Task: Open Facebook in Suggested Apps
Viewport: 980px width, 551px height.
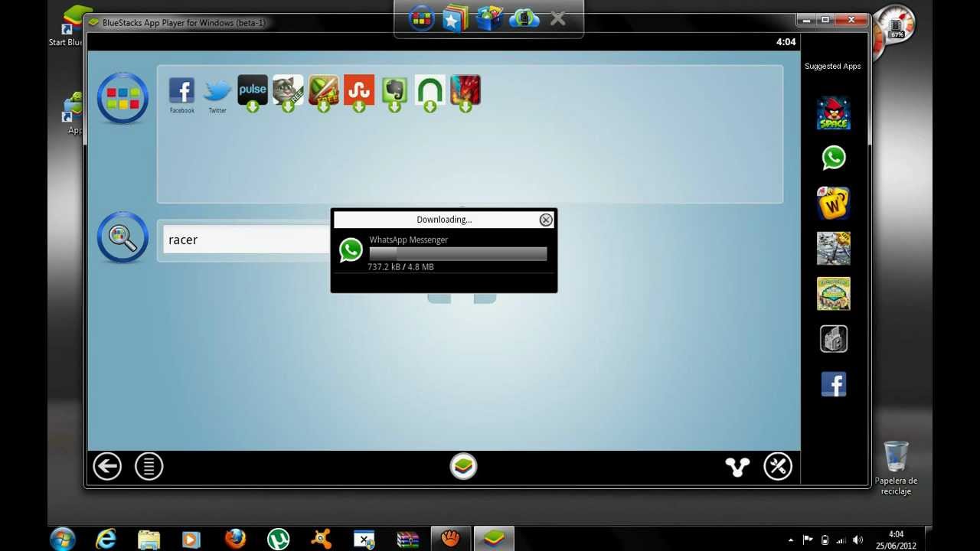Action: click(x=833, y=384)
